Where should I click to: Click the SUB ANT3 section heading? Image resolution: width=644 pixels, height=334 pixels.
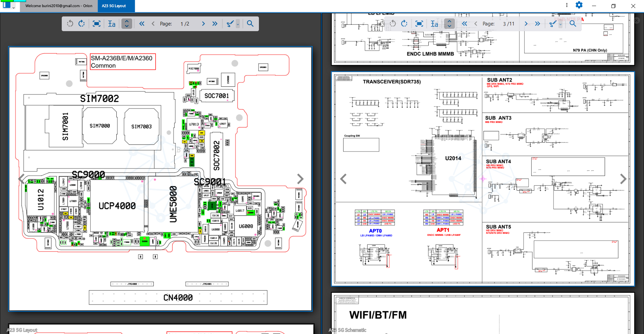point(498,118)
